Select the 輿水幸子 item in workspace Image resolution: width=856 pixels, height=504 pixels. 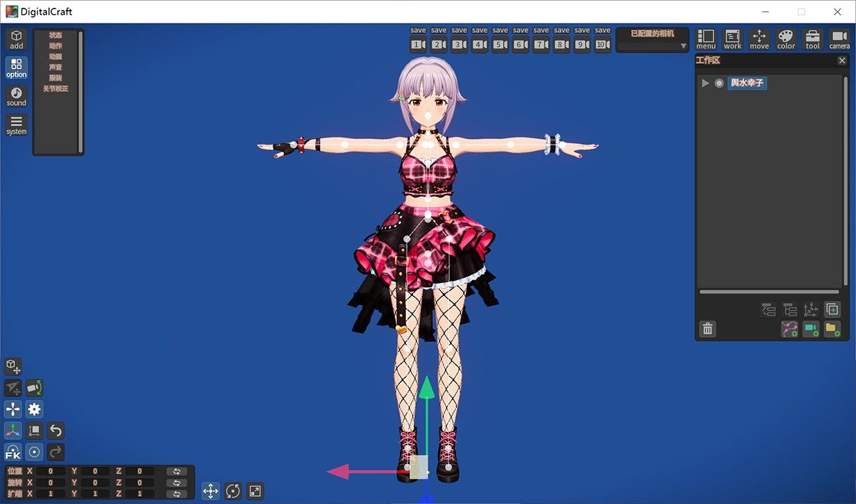click(x=747, y=83)
